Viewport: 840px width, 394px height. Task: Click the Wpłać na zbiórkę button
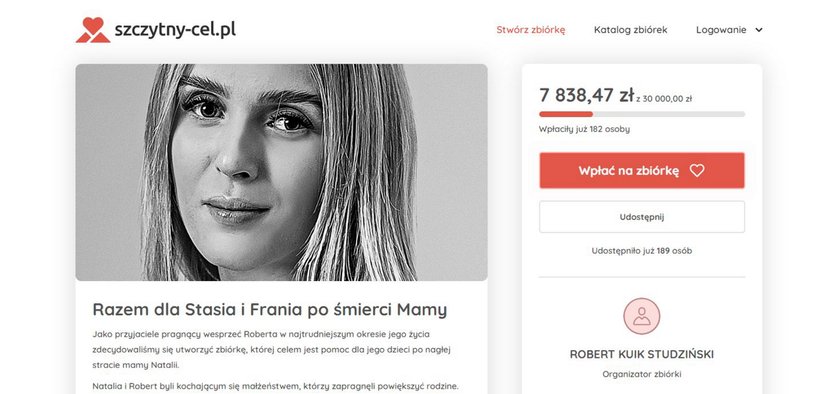[642, 170]
